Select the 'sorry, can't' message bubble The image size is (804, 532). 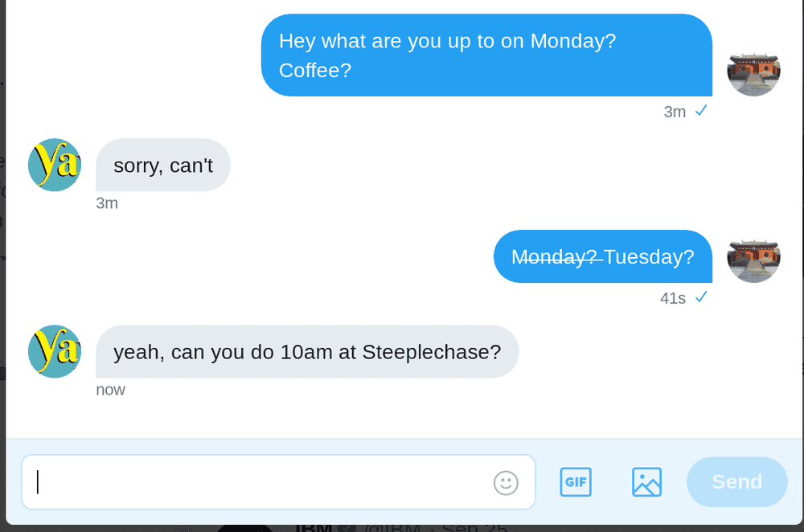(162, 165)
